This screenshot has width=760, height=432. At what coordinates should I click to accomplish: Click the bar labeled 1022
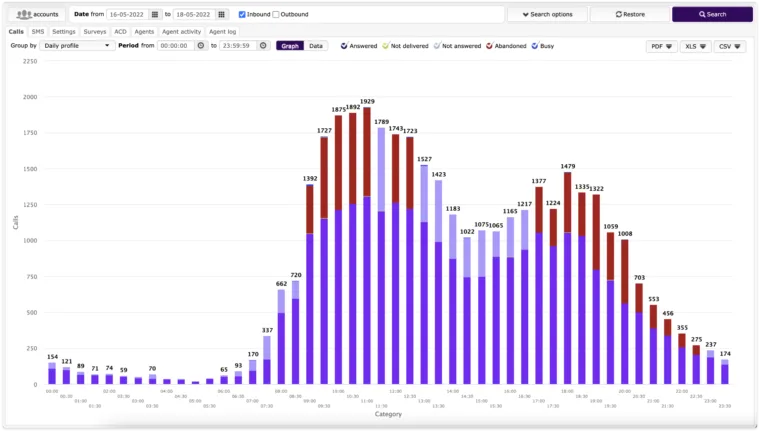pyautogui.click(x=467, y=311)
